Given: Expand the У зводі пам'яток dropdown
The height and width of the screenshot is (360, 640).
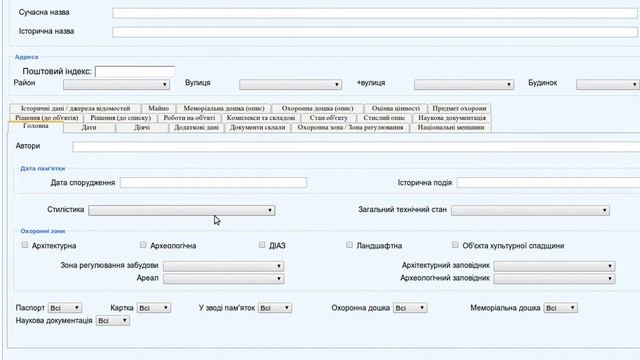Looking at the screenshot, I should [275, 308].
